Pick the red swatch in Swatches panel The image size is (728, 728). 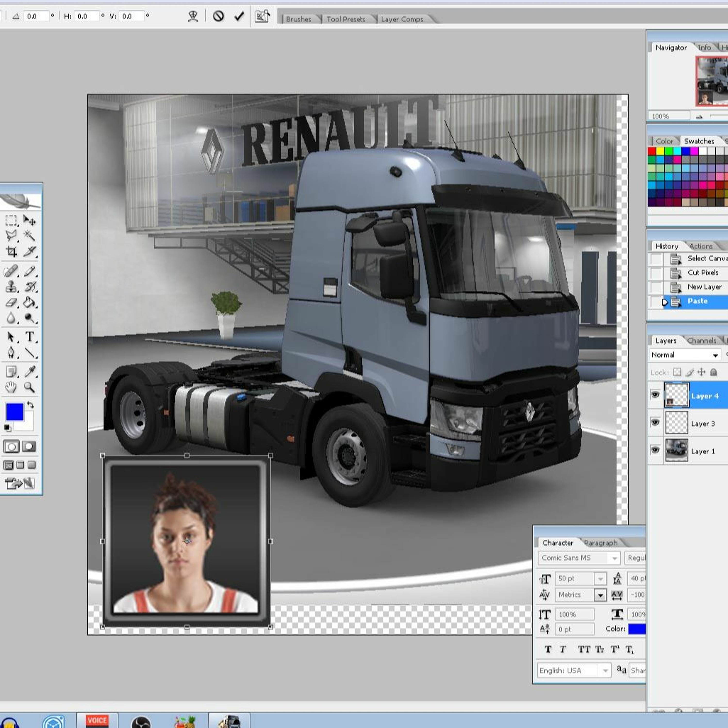652,151
